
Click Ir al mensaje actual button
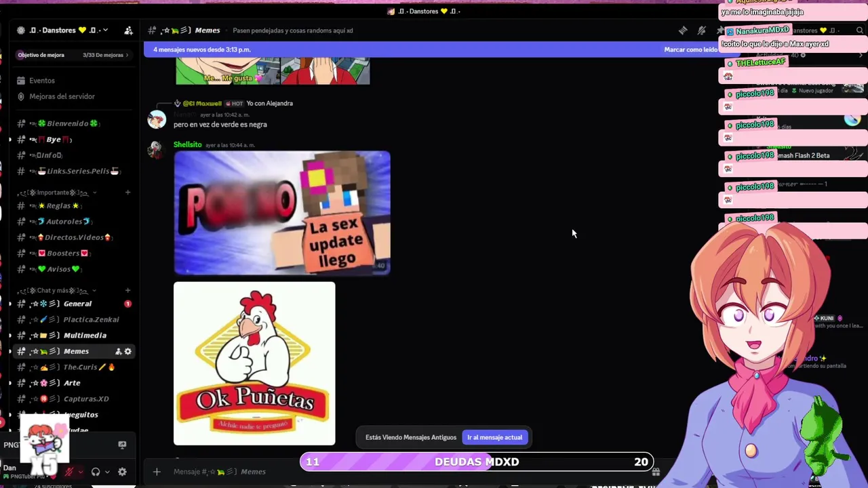pos(494,437)
